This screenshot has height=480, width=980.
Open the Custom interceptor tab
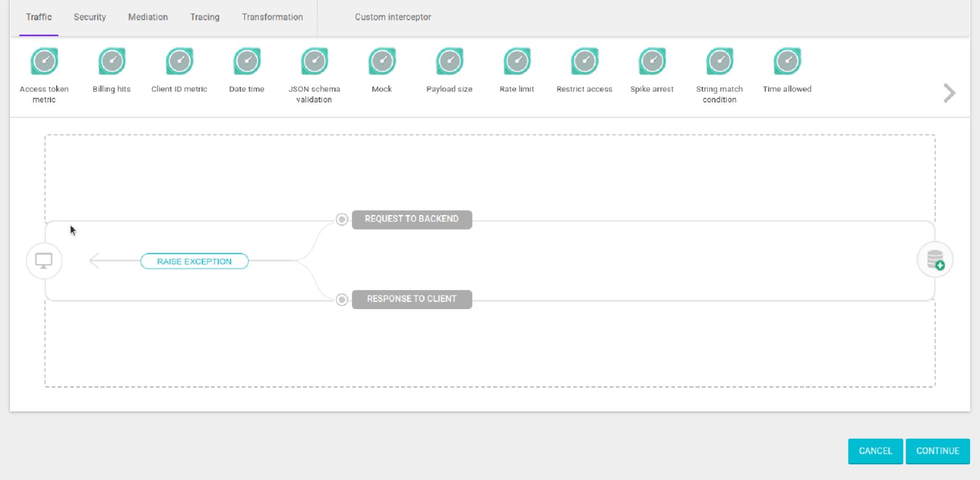[392, 17]
